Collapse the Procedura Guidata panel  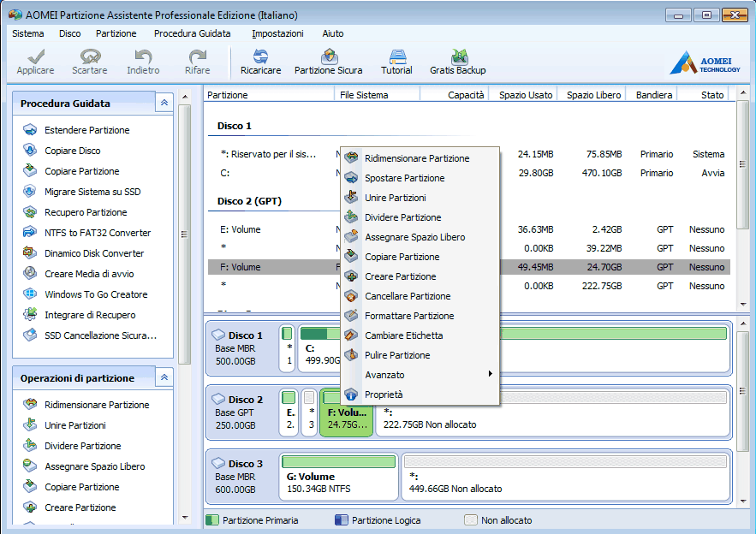[x=164, y=103]
